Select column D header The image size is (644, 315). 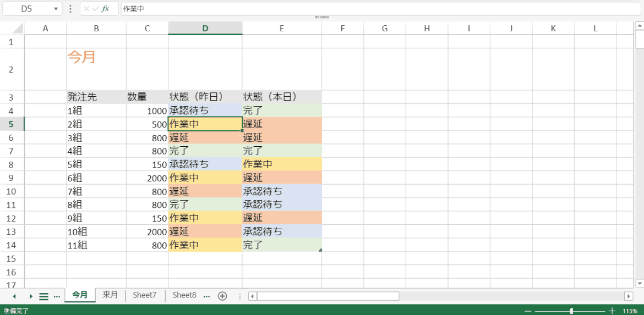point(205,29)
